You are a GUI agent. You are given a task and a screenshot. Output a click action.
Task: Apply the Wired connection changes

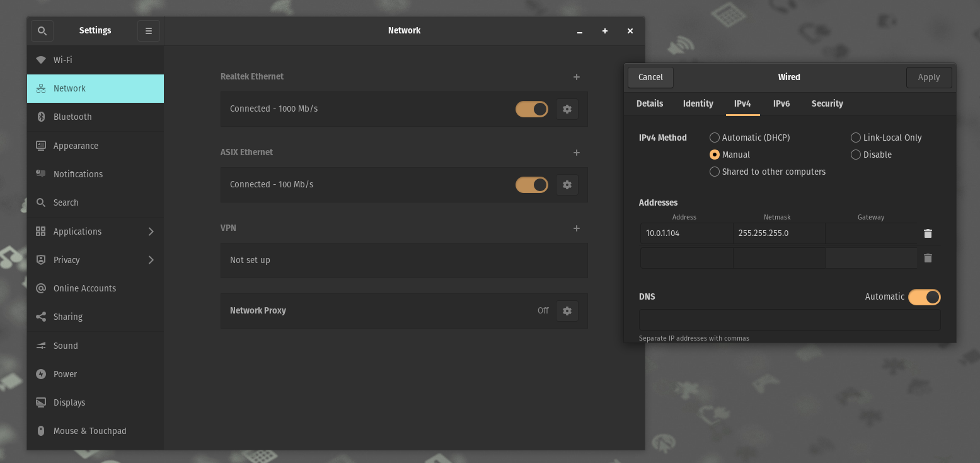coord(929,77)
